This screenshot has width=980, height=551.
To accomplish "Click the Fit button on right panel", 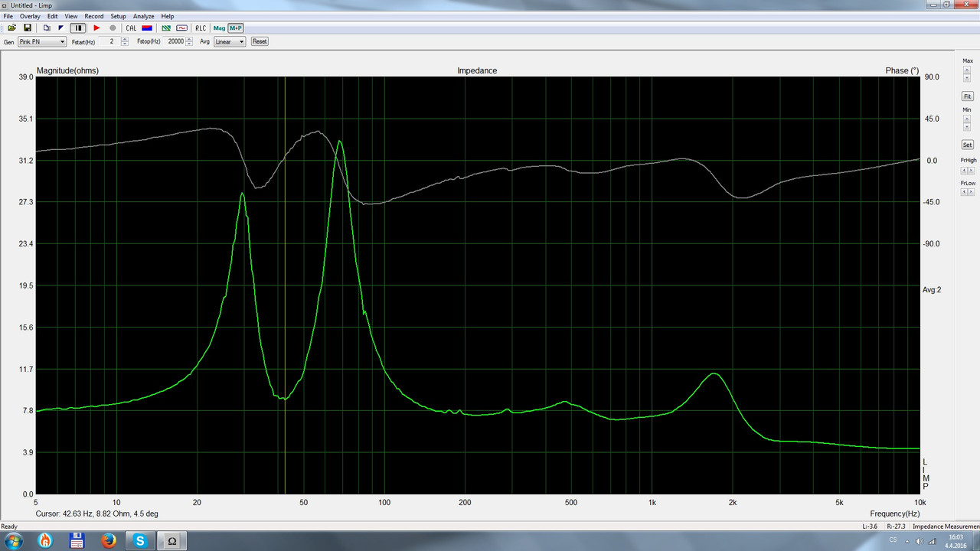I will coord(968,96).
